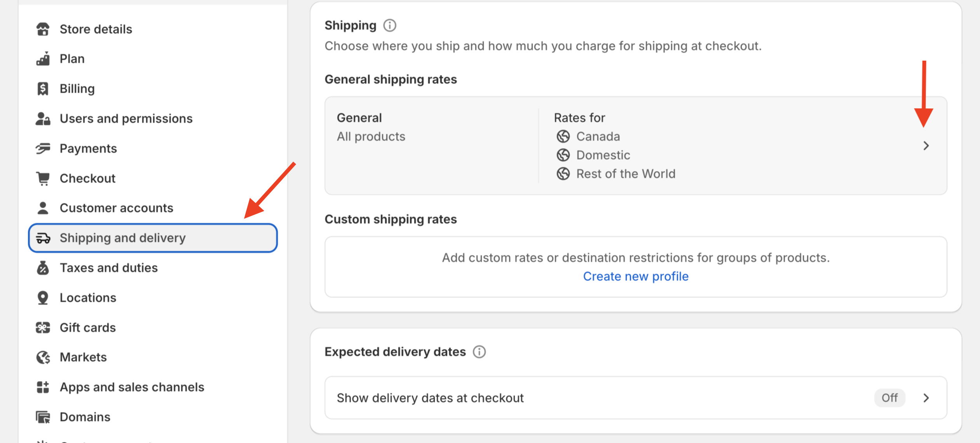
Task: Go to Locations settings page
Action: pyautogui.click(x=88, y=298)
